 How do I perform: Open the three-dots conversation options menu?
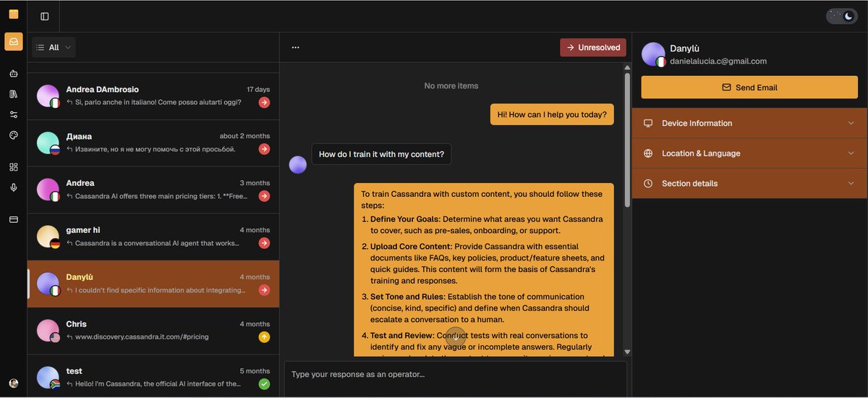295,48
